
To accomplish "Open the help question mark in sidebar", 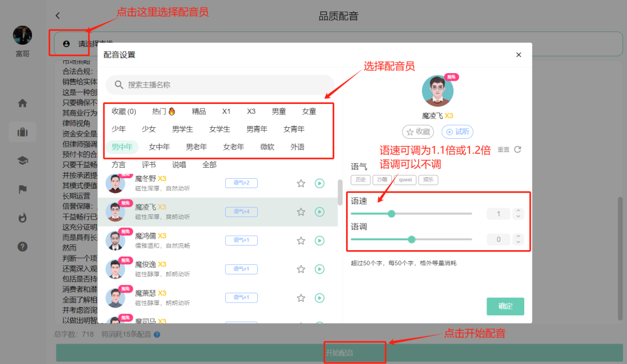I will (x=23, y=246).
